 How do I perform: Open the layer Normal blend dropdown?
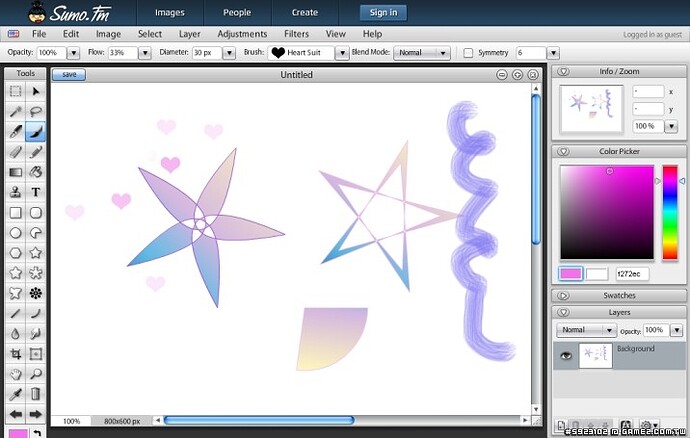point(587,330)
